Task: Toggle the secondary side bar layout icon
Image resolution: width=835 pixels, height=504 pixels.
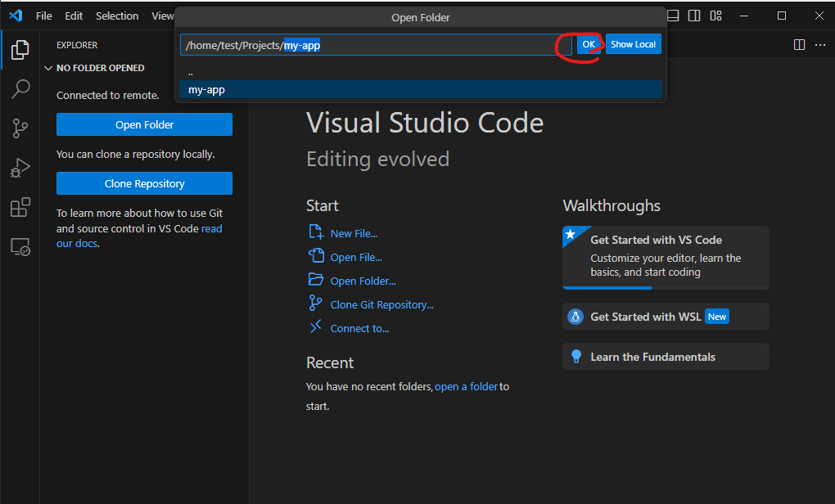Action: point(694,16)
